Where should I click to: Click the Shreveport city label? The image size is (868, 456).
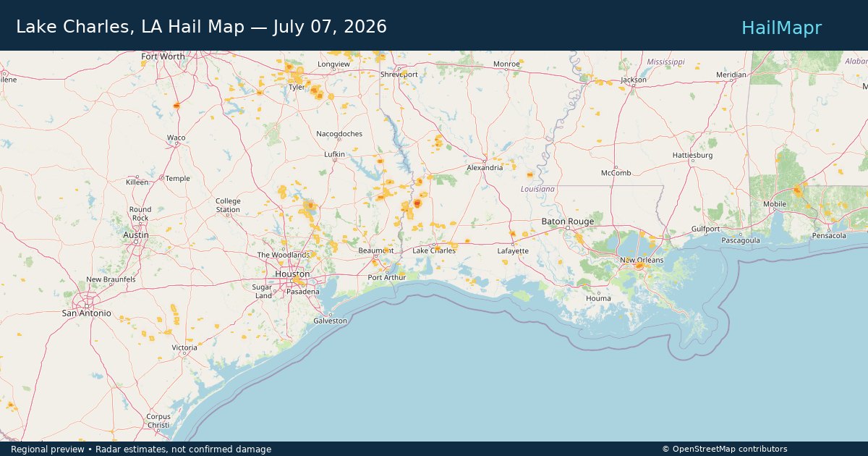point(399,75)
